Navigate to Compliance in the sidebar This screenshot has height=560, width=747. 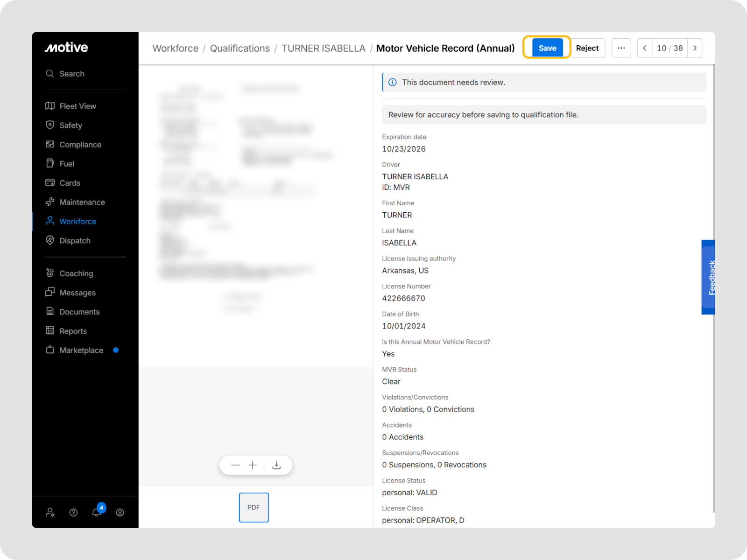click(x=80, y=145)
